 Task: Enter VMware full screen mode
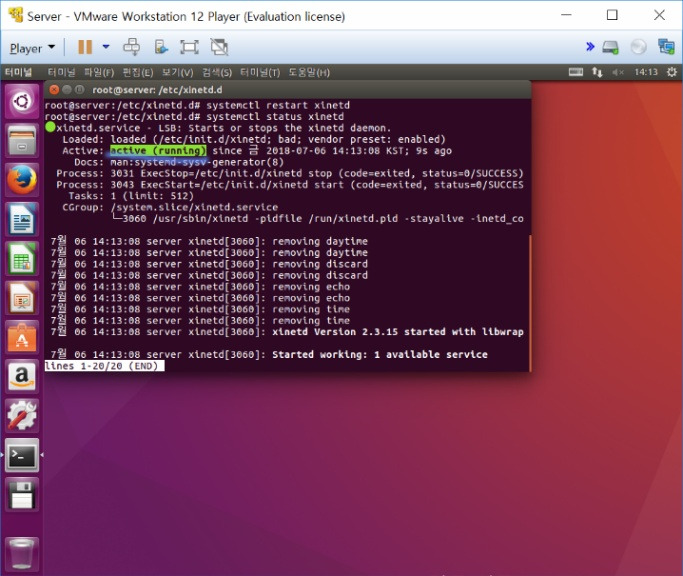(x=189, y=47)
